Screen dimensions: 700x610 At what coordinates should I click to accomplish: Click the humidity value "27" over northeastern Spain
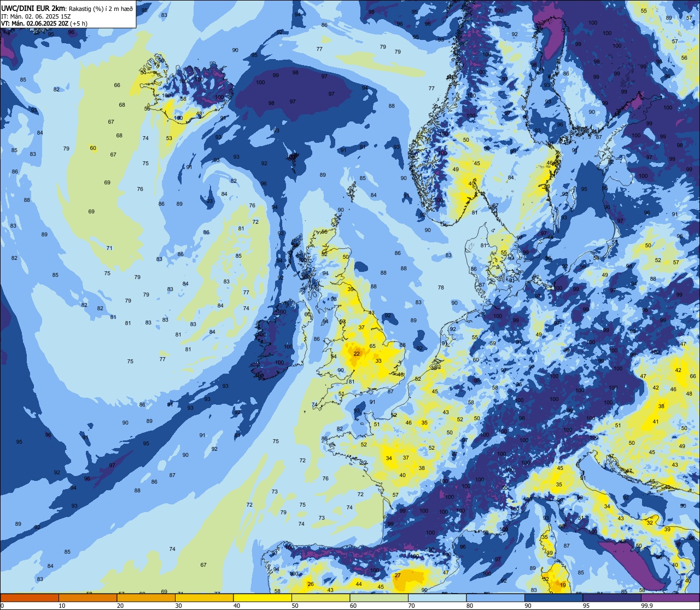pyautogui.click(x=398, y=575)
